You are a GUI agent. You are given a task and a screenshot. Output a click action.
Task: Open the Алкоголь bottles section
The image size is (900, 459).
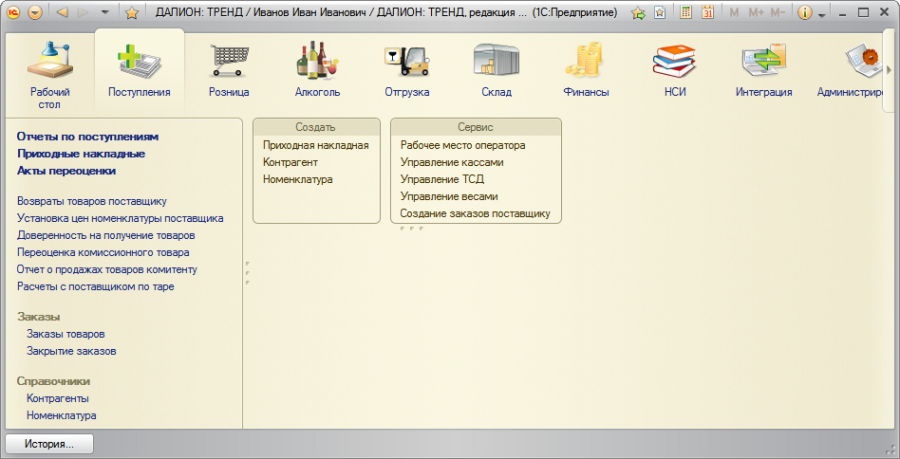317,70
